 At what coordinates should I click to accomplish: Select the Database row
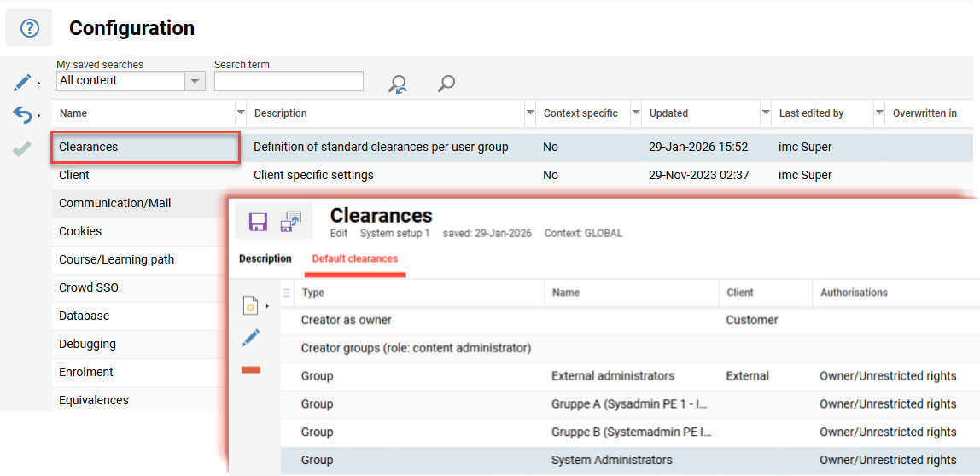click(x=140, y=316)
